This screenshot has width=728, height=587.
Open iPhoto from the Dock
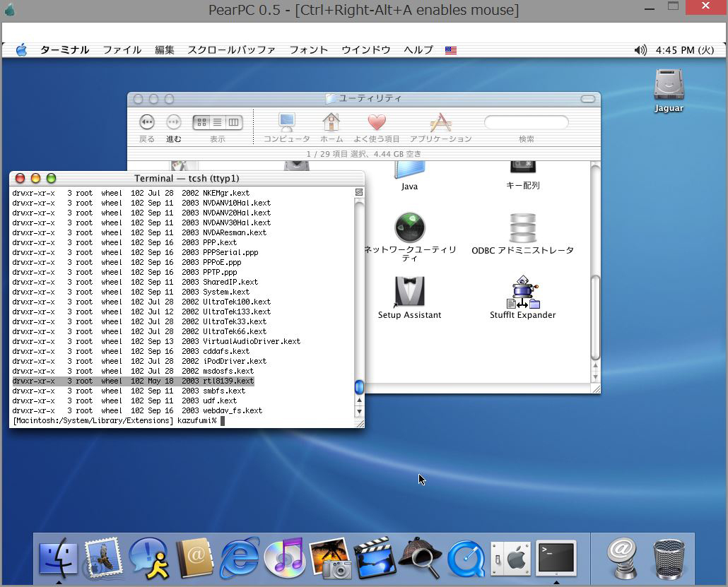click(330, 558)
